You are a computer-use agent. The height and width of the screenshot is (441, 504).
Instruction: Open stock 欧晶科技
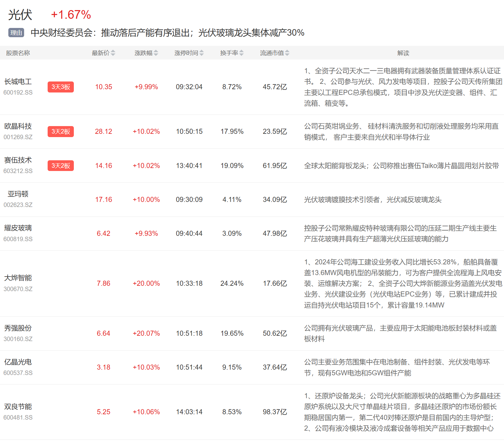[18, 126]
